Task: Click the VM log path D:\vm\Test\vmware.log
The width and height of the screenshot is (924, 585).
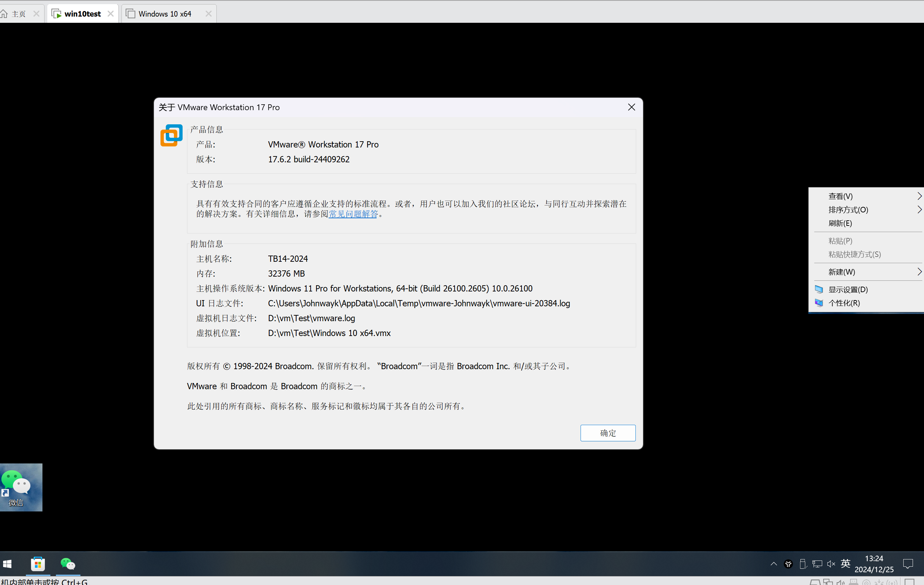Action: [x=312, y=318]
